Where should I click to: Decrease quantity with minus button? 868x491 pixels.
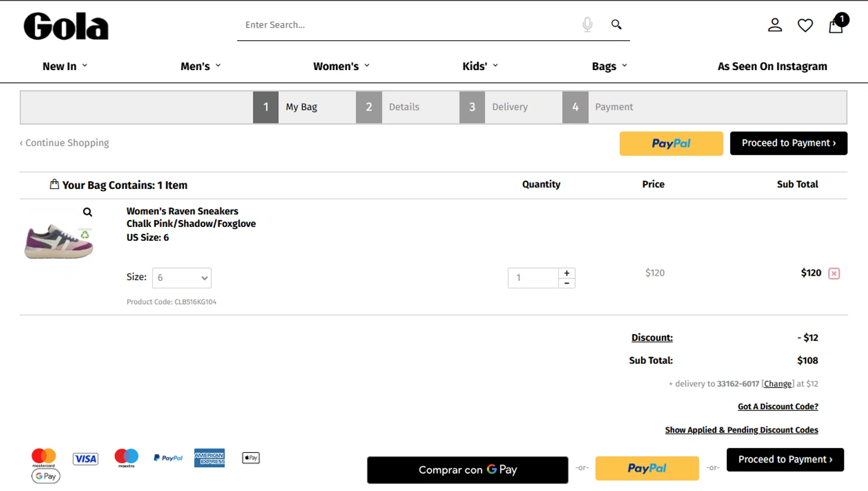tap(567, 283)
